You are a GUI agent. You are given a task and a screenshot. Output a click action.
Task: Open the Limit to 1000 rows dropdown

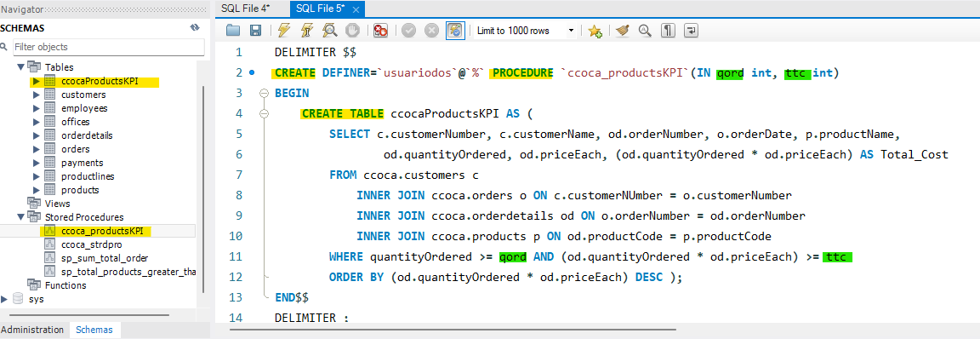(525, 30)
